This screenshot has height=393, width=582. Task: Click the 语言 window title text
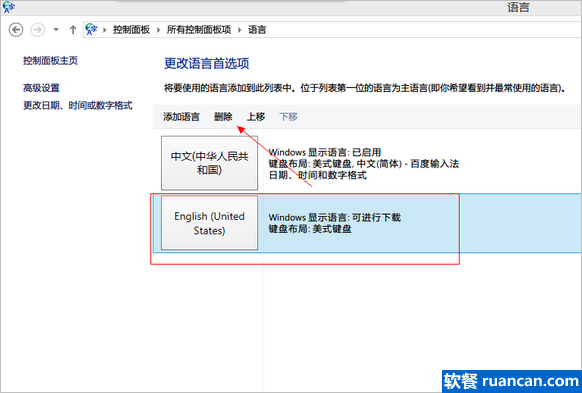click(518, 7)
